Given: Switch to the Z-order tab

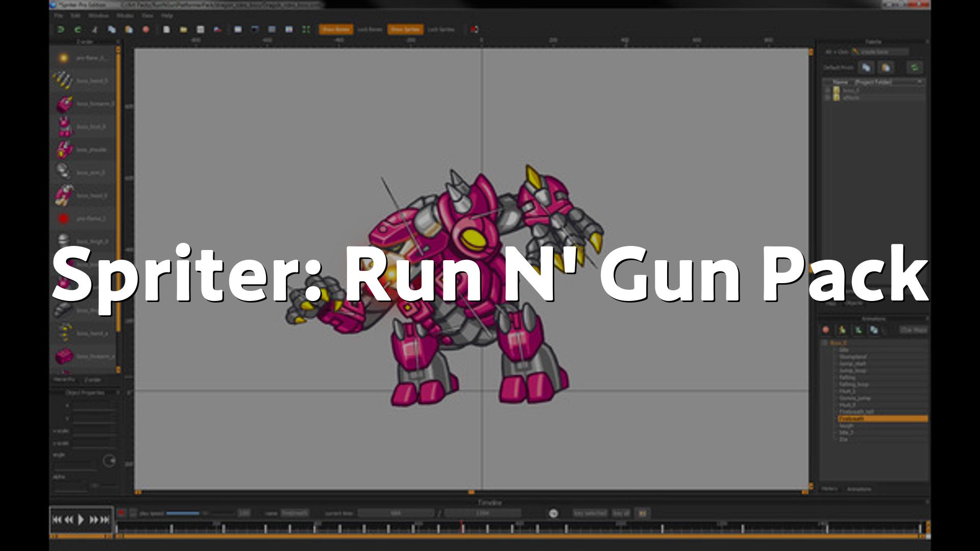Looking at the screenshot, I should pos(92,380).
